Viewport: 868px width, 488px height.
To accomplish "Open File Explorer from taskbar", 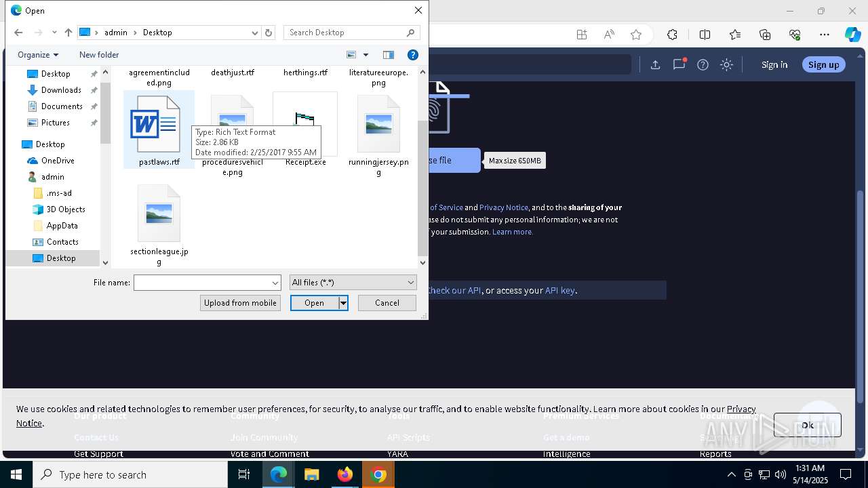I will coord(311,474).
